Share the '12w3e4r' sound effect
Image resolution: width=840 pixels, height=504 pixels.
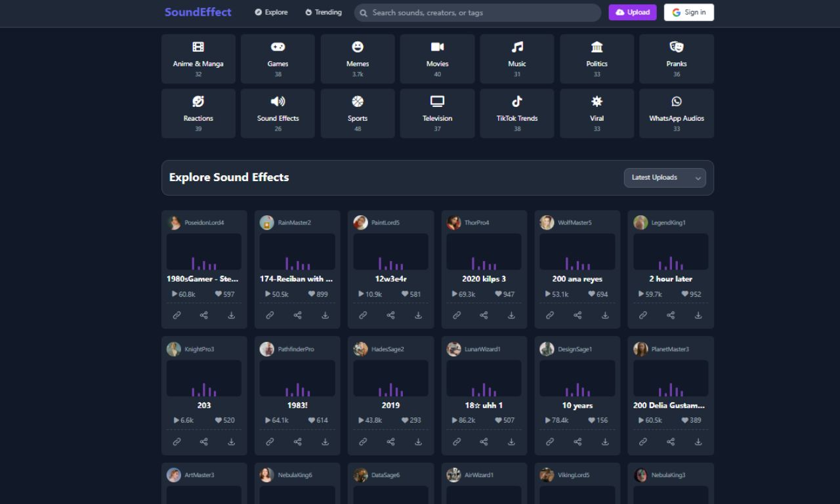coord(390,316)
